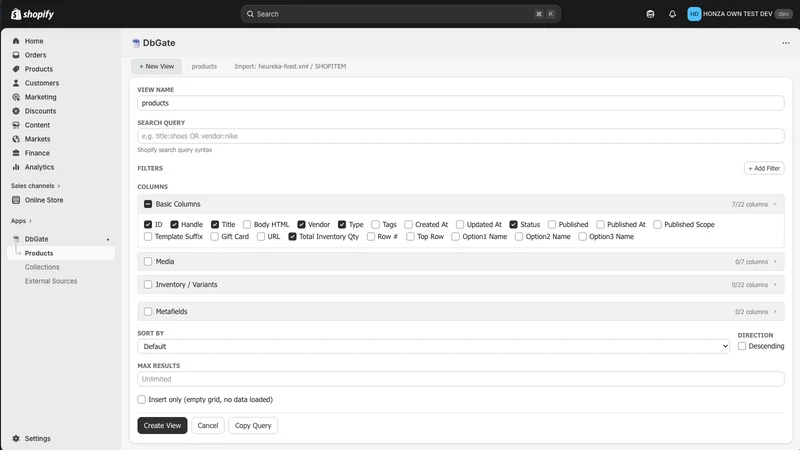Toggle the Basic Columns group checkbox
The image size is (800, 450).
pos(148,204)
